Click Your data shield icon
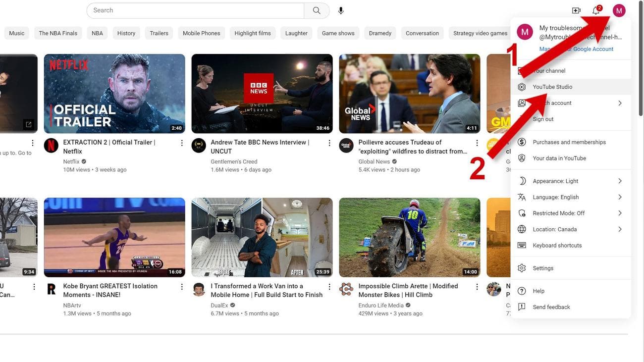This screenshot has height=362, width=644. pos(522,158)
